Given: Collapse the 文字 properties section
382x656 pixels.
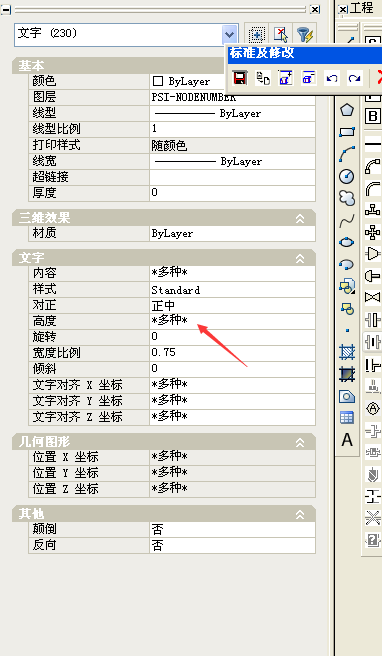Looking at the screenshot, I should click(x=300, y=259).
